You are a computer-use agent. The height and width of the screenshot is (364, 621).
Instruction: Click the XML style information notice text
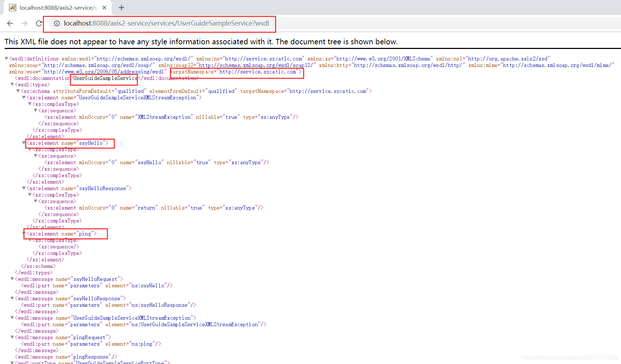point(201,42)
